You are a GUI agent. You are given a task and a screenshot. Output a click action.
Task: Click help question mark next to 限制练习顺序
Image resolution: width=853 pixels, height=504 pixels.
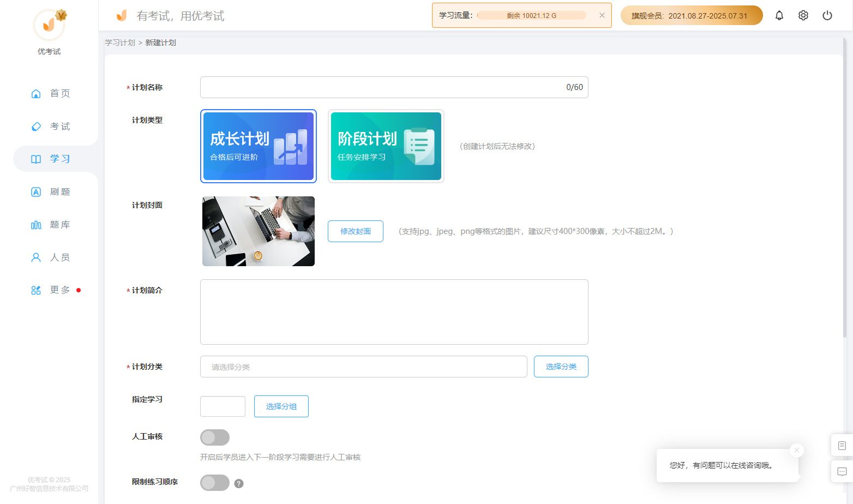[239, 483]
